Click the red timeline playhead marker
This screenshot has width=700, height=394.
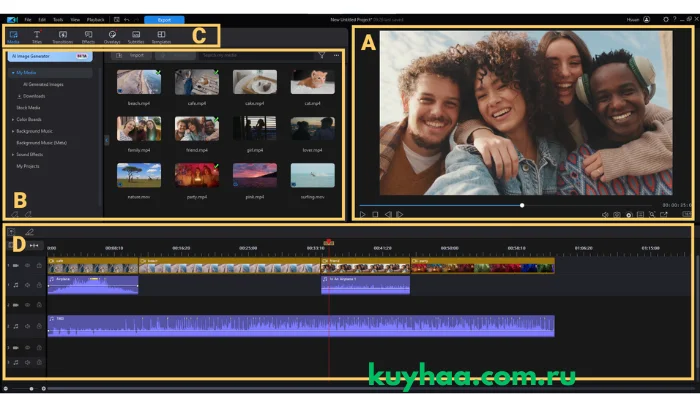[329, 242]
